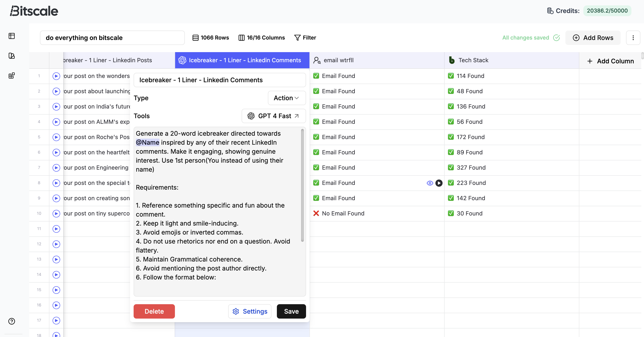Run row 10 play icon
644x337 pixels.
click(x=56, y=214)
